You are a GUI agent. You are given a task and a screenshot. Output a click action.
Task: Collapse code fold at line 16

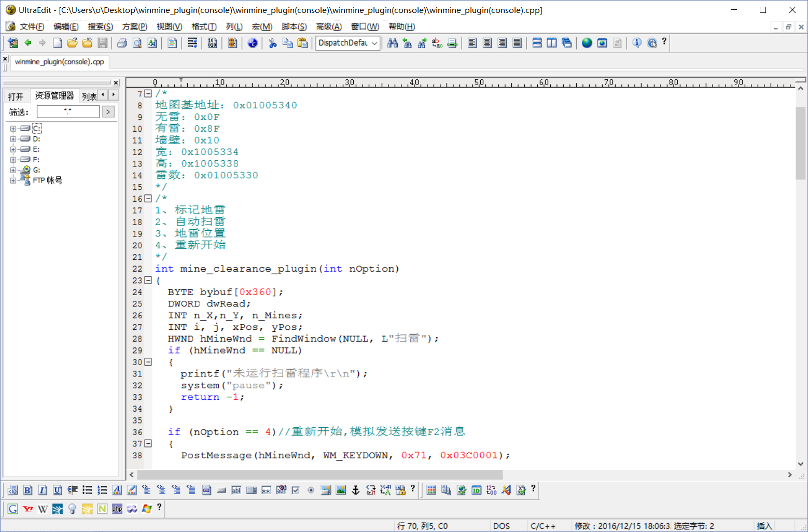(x=148, y=199)
